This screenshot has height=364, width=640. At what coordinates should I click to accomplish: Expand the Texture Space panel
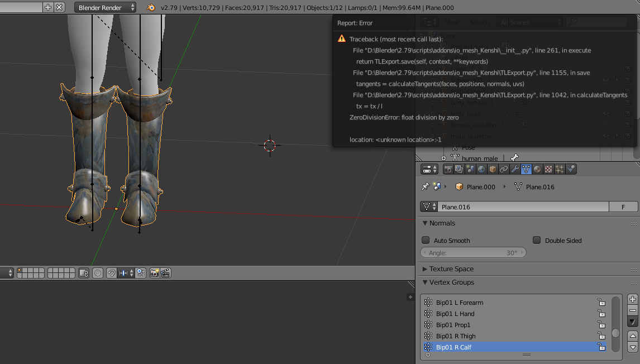(x=425, y=269)
